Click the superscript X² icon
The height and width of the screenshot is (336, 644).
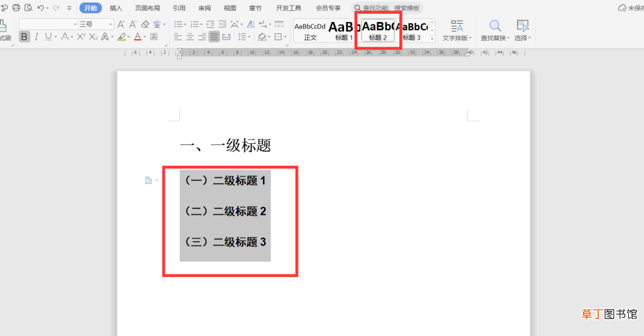[81, 37]
